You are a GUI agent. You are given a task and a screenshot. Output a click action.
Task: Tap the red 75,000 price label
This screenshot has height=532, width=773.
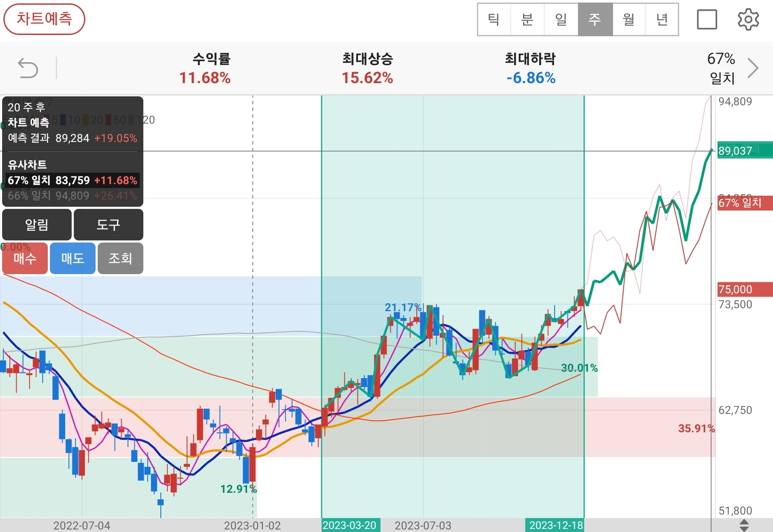(x=745, y=289)
